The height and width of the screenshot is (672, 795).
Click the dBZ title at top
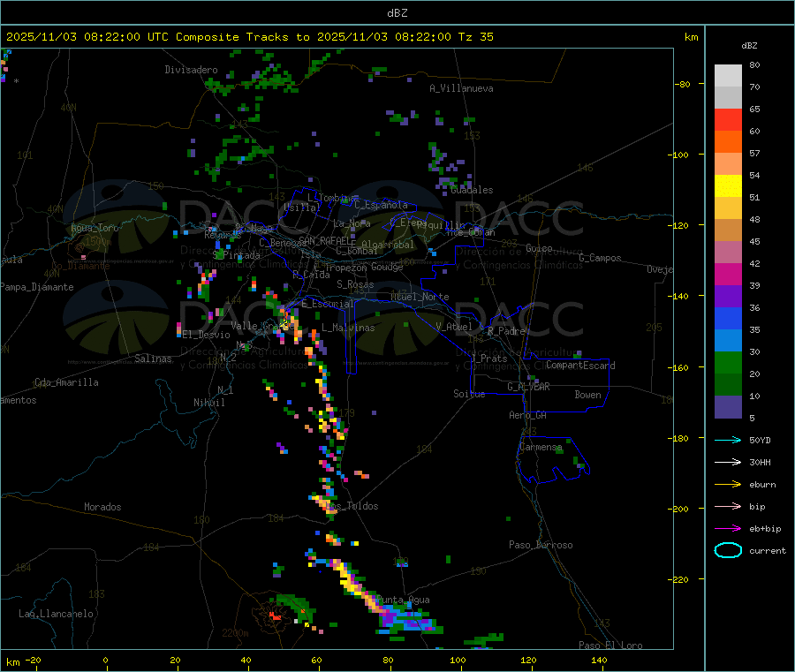pyautogui.click(x=397, y=12)
